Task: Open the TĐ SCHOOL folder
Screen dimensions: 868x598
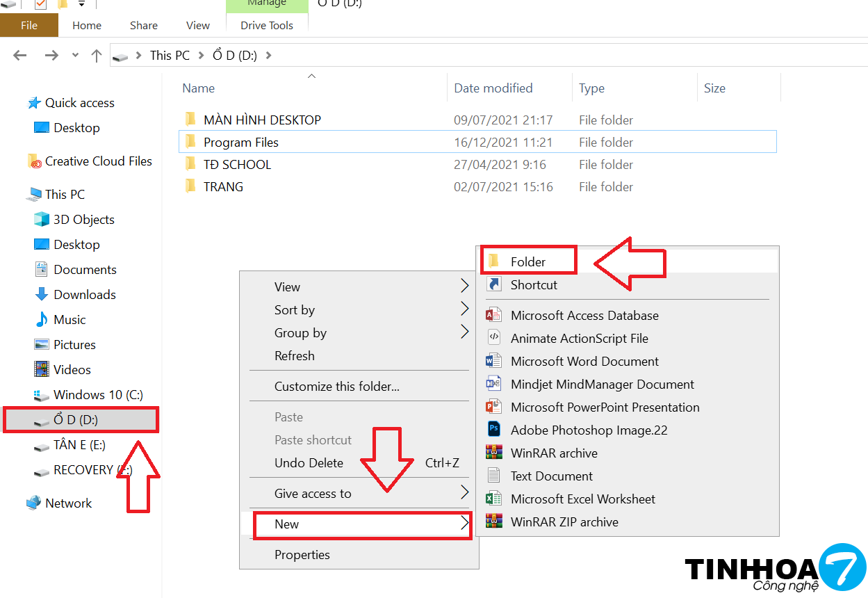Action: click(237, 165)
